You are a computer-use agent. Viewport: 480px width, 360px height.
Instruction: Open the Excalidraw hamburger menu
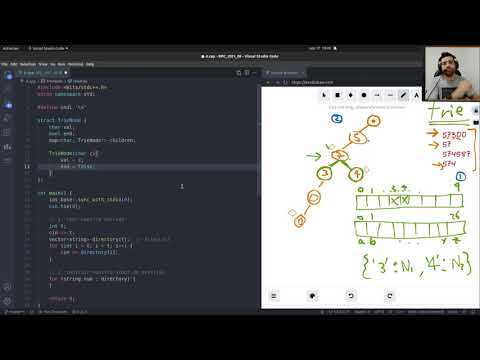click(274, 296)
